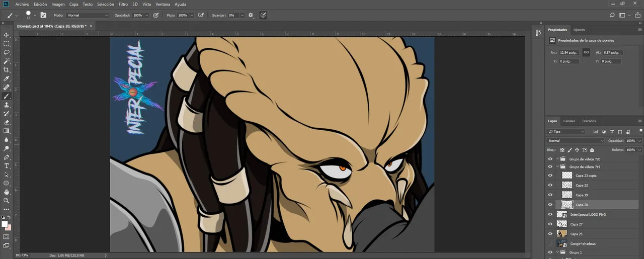Filter layers by type layers button
Screen dimensions: 644x259
[611, 132]
